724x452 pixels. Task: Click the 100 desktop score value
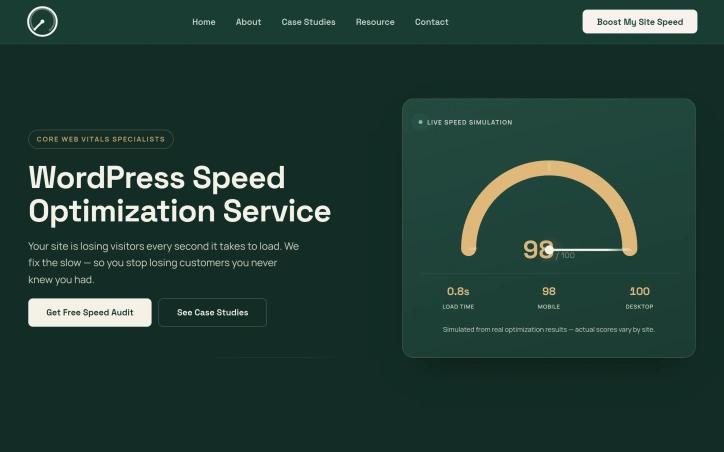coord(640,291)
